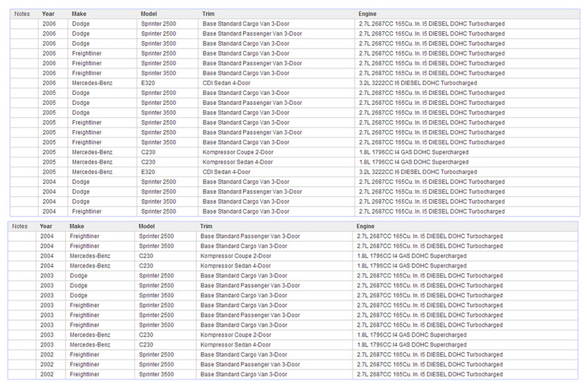Click 'Kompressor Coupe 2-Door' in the 2004 row
This screenshot has height=387, width=588.
(236, 256)
